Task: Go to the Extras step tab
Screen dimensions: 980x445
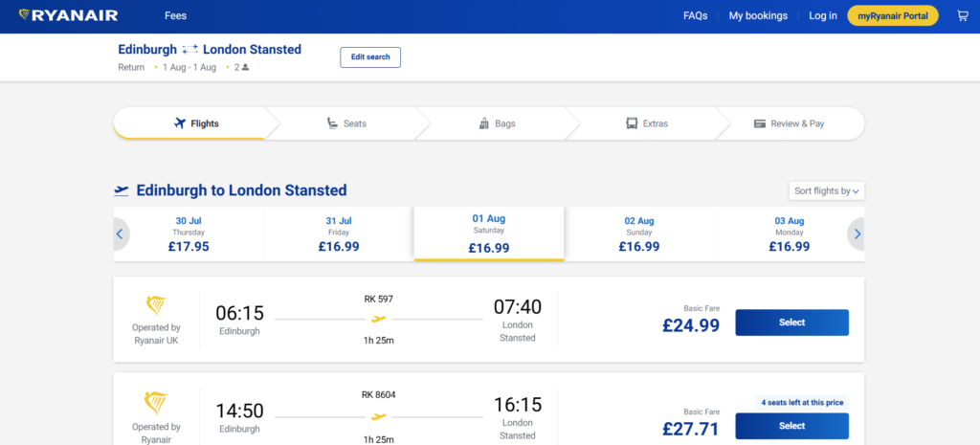Action: pyautogui.click(x=648, y=123)
